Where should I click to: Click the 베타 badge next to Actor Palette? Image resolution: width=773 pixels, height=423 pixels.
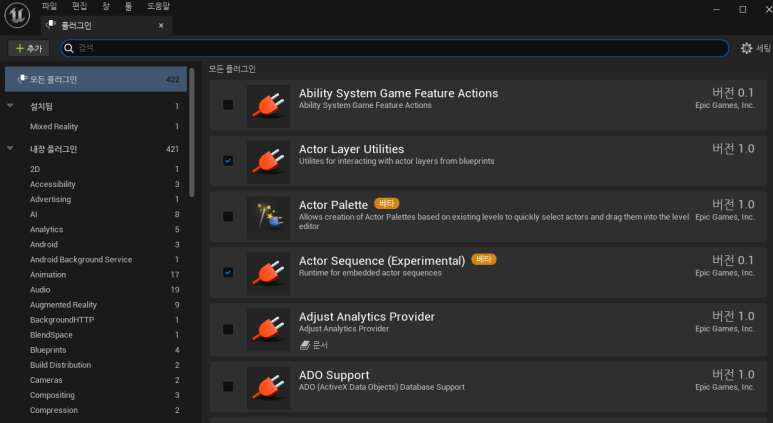[386, 203]
